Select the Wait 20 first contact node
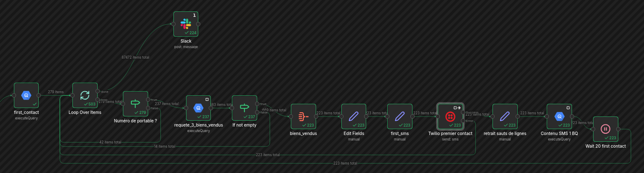 pos(606,129)
